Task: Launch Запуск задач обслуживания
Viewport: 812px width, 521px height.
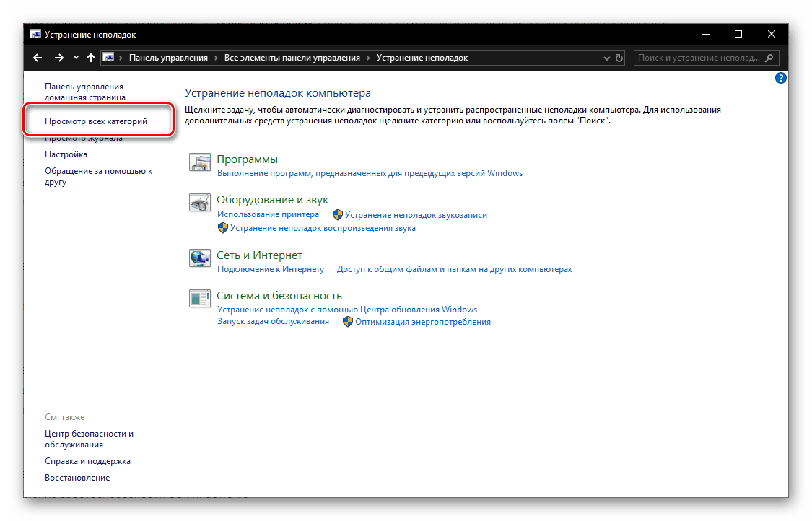Action: (x=273, y=321)
